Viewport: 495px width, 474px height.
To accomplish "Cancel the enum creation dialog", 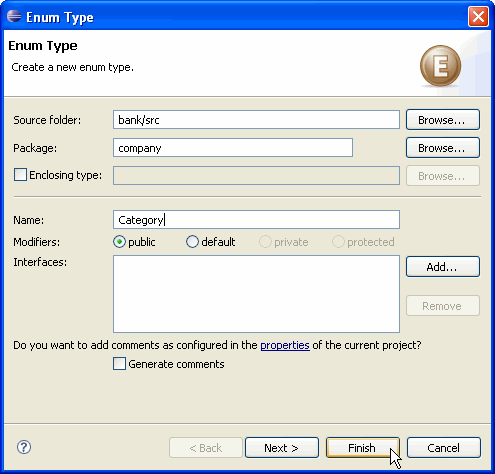I will click(444, 448).
